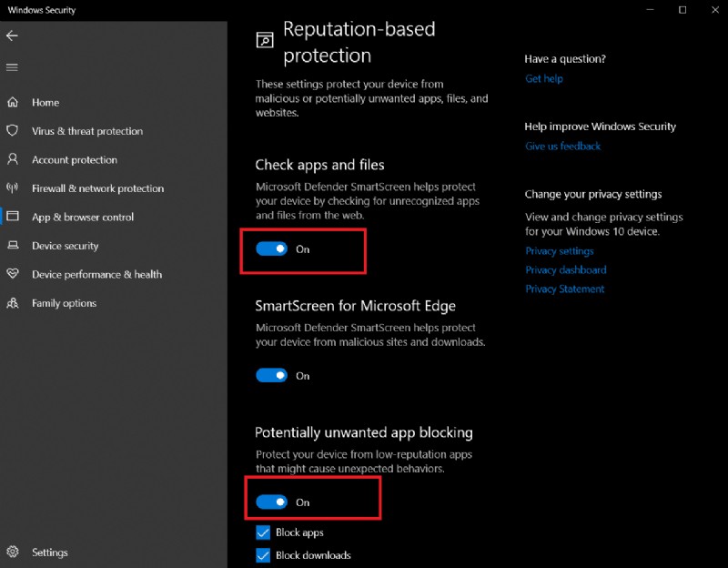
Task: Uncheck the Block downloads checkbox
Action: (263, 555)
